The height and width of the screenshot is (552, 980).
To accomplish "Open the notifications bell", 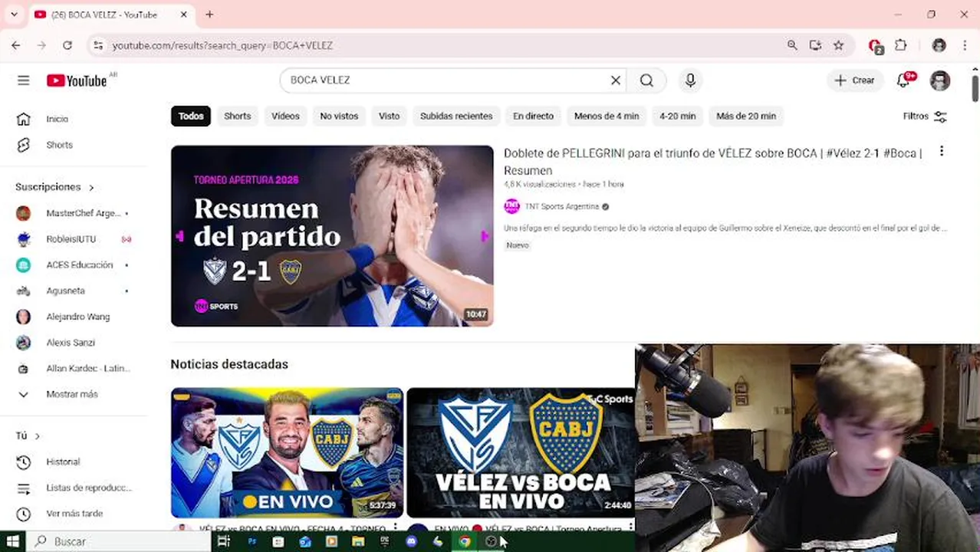I will (904, 80).
